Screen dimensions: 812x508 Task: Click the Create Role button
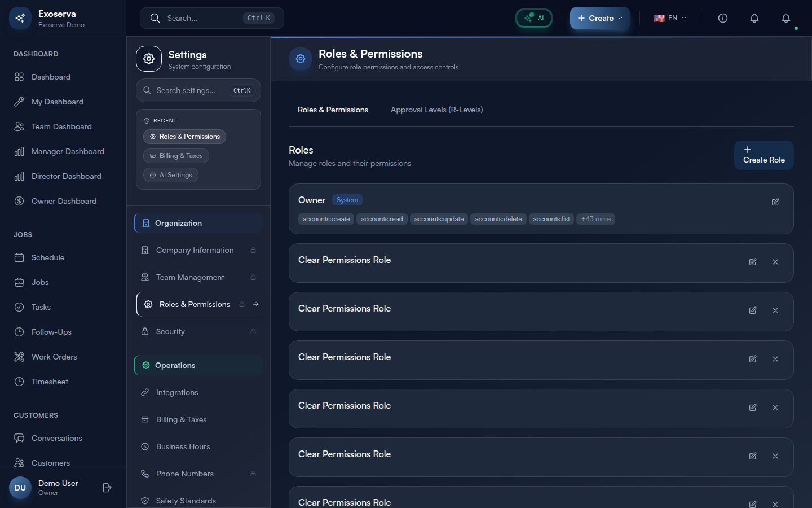click(764, 155)
